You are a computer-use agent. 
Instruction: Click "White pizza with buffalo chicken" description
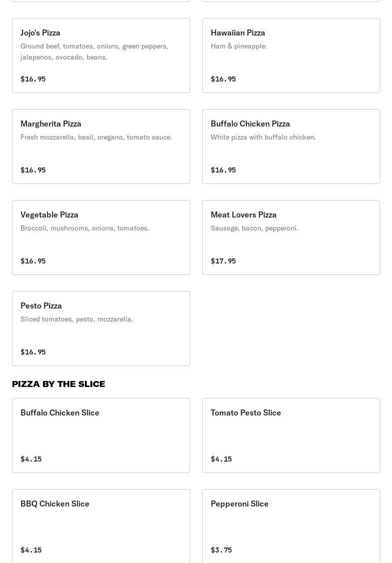(263, 137)
